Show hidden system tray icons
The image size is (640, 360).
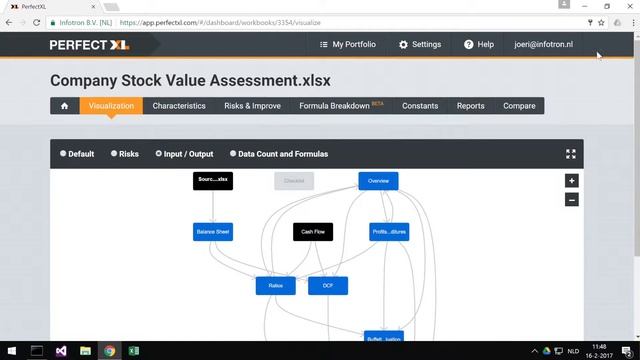tap(534, 351)
